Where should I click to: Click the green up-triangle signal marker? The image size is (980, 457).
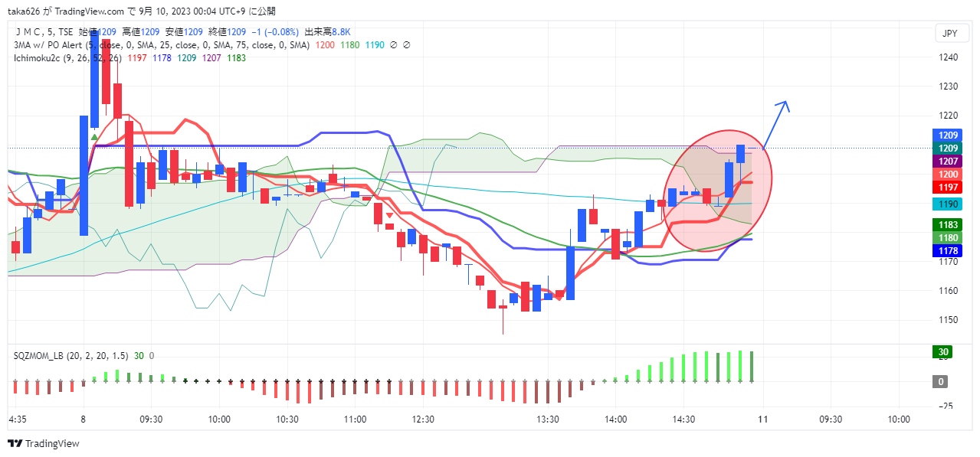point(94,137)
